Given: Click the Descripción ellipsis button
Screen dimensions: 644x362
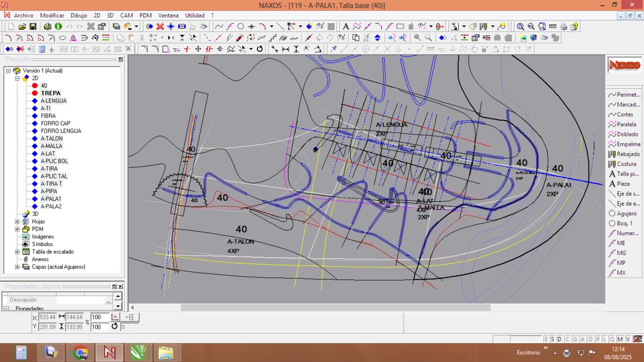Looking at the screenshot, I should 108,300.
